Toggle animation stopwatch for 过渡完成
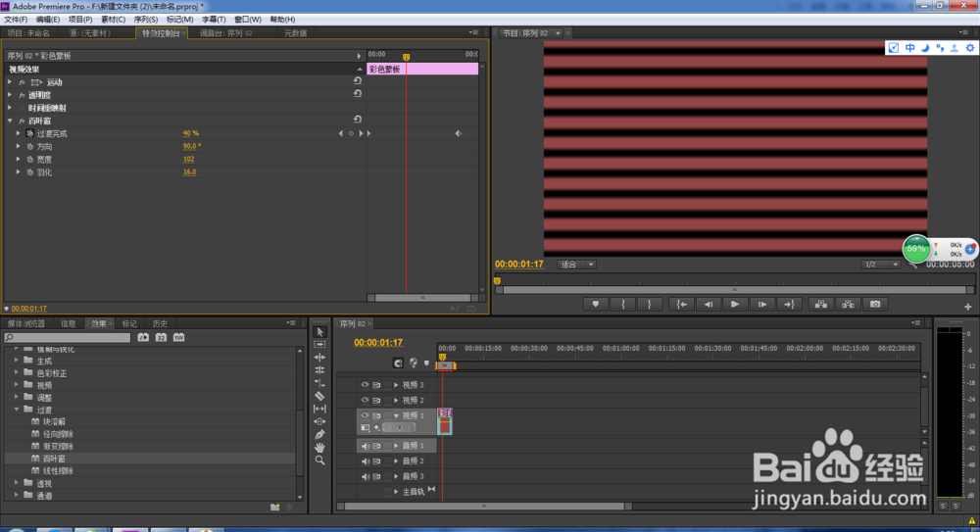This screenshot has width=980, height=532. (x=30, y=134)
